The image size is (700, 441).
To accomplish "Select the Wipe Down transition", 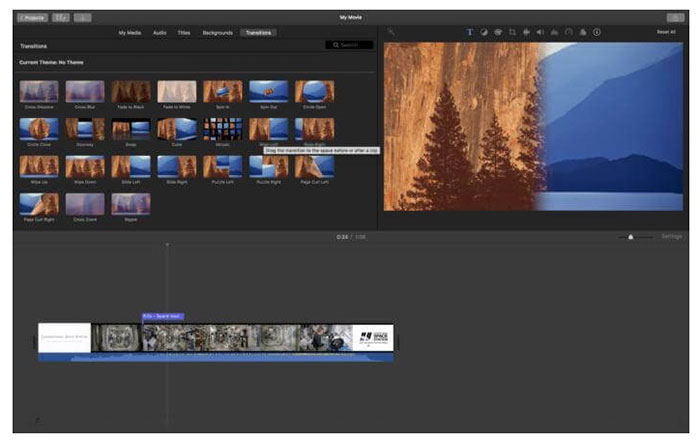I will point(85,166).
